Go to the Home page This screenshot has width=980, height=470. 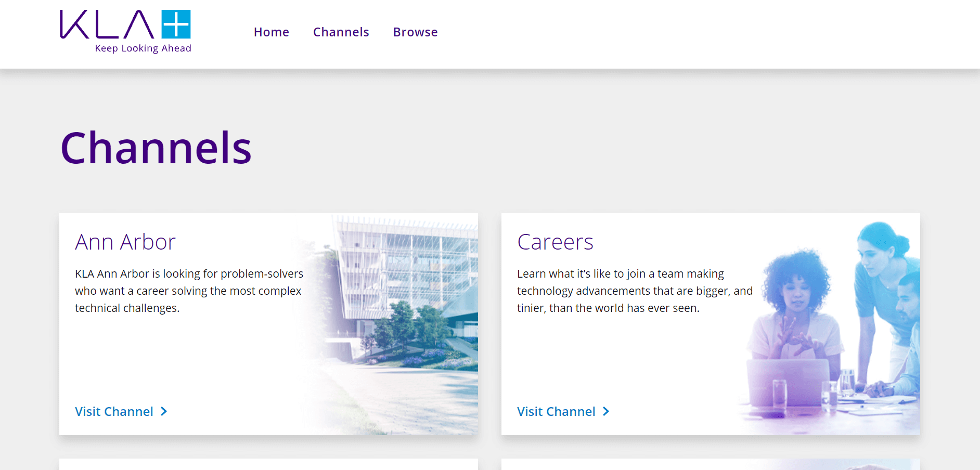pyautogui.click(x=271, y=32)
